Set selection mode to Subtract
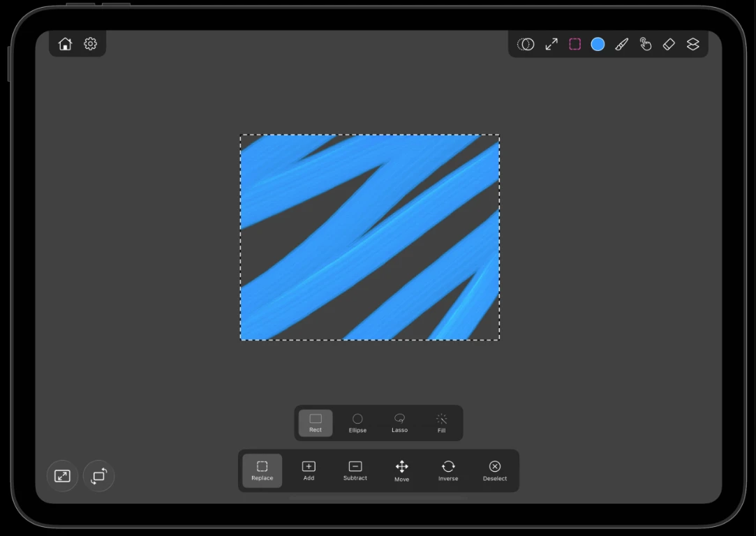 [355, 470]
